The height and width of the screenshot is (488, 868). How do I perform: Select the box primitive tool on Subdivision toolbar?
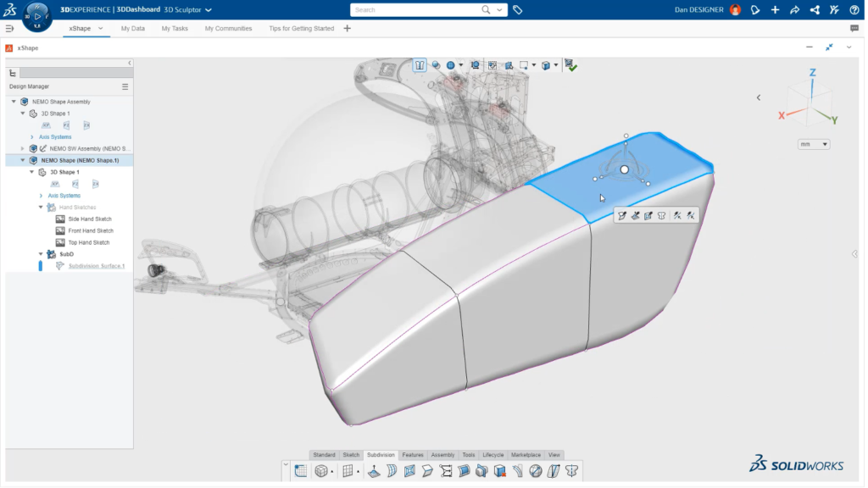click(x=322, y=471)
